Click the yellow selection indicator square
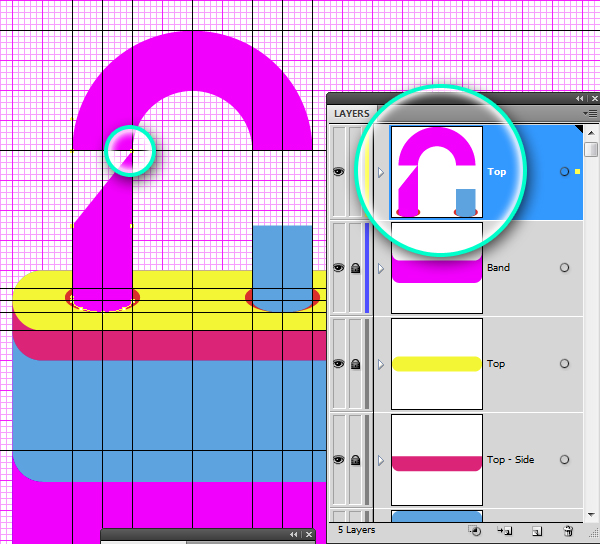Image resolution: width=600 pixels, height=544 pixels. point(577,172)
